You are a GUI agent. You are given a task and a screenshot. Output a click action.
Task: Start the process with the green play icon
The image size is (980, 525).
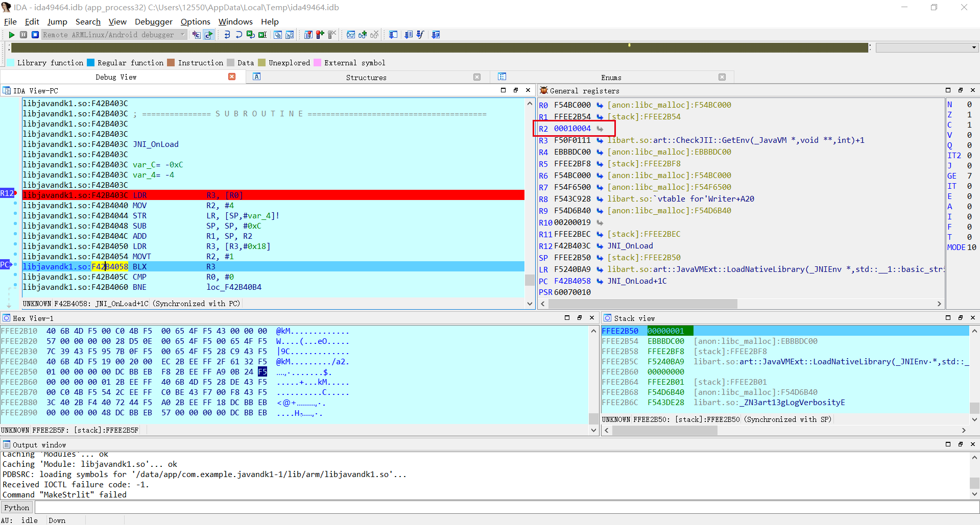[11, 35]
